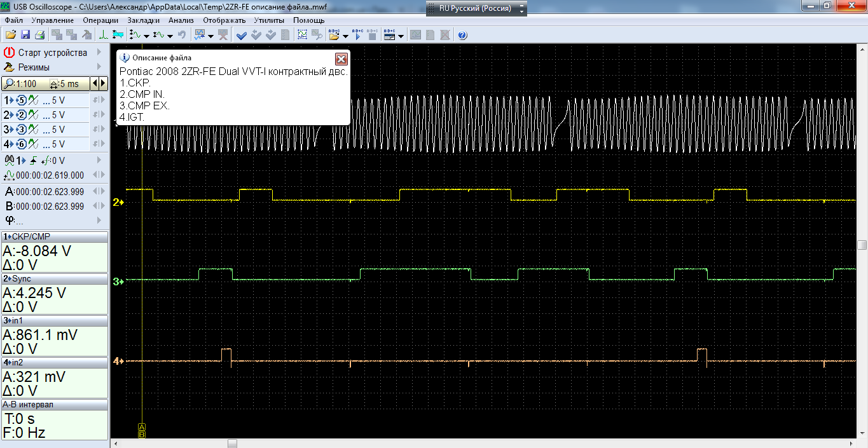Start device via Старт устройства
Image resolution: width=868 pixels, height=448 pixels.
click(52, 53)
